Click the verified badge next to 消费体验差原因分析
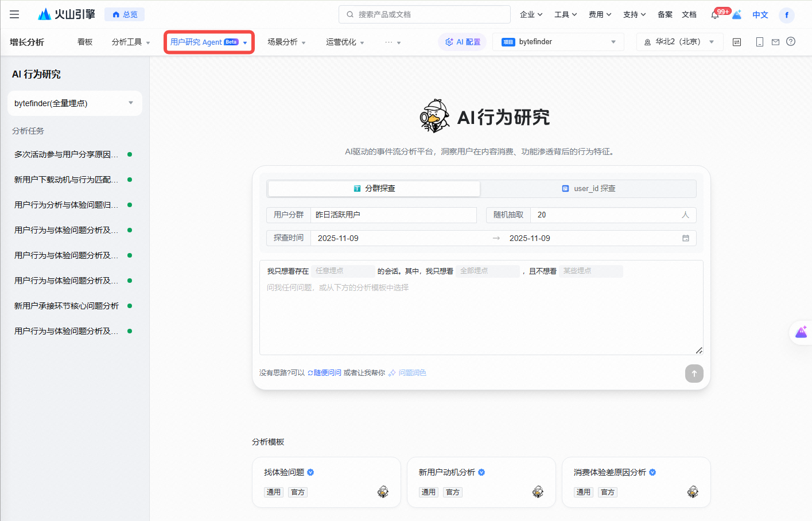 (x=652, y=472)
